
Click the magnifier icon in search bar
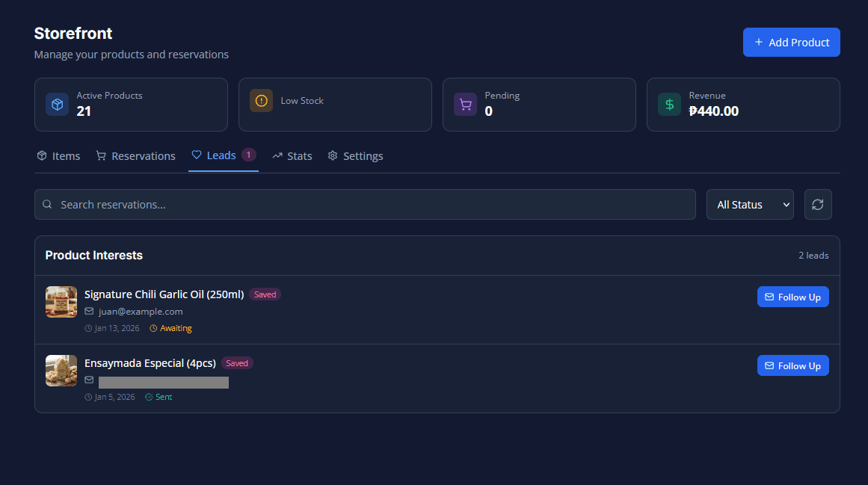coord(47,205)
